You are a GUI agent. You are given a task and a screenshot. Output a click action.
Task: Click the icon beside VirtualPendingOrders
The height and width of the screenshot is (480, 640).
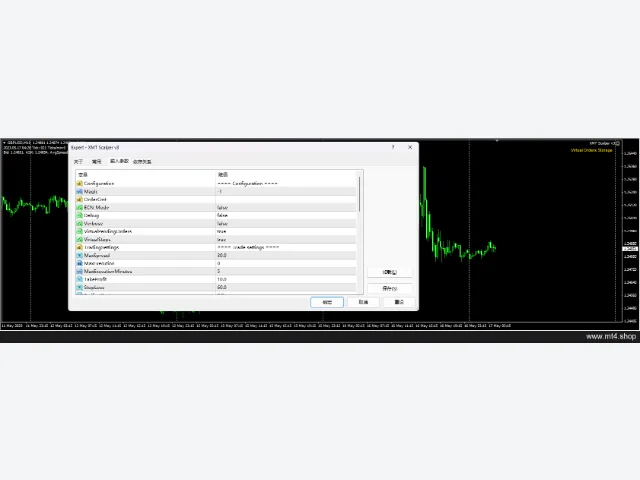[80, 231]
